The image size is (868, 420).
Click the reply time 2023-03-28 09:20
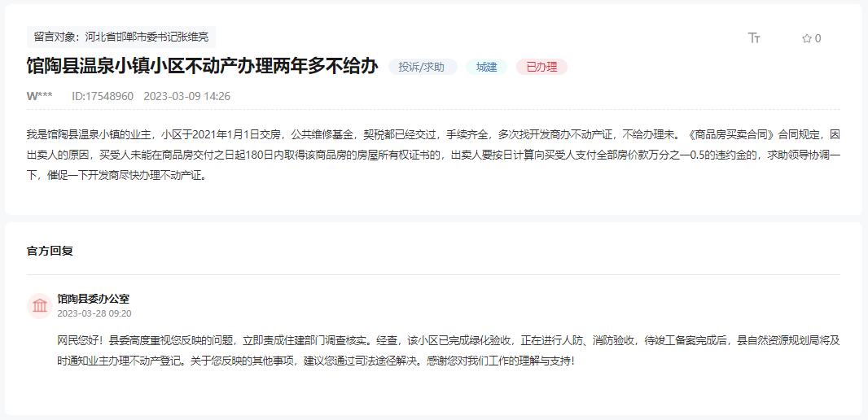click(x=94, y=313)
